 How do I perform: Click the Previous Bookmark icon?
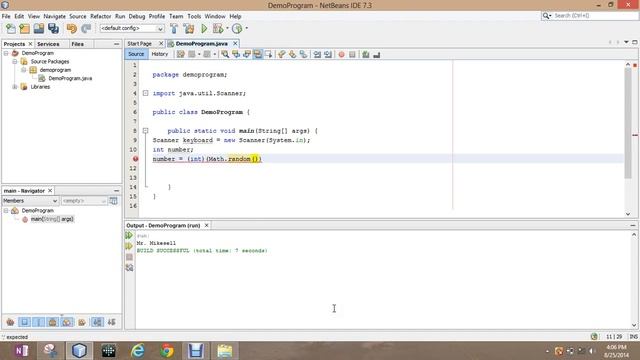coord(282,54)
